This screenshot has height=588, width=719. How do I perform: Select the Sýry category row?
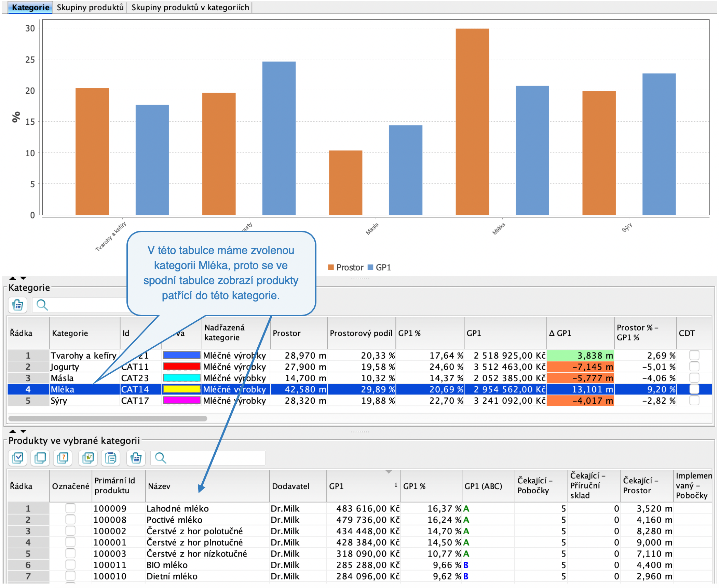click(x=359, y=400)
